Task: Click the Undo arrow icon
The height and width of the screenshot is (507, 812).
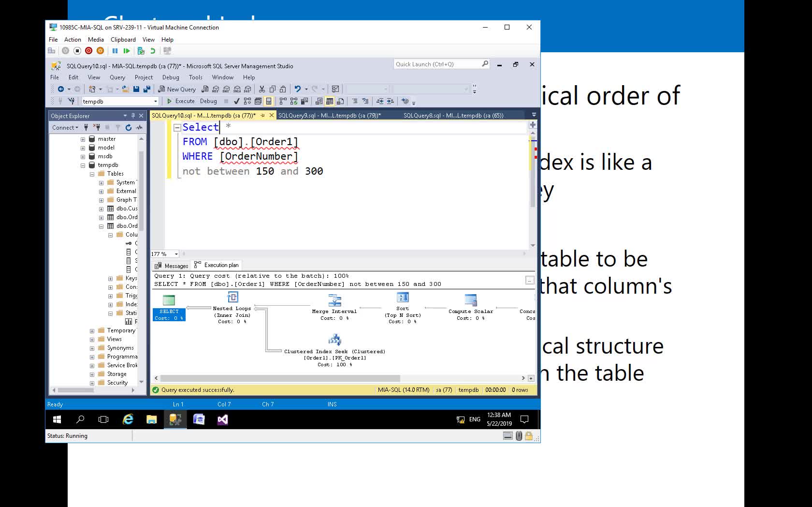Action: tap(298, 89)
